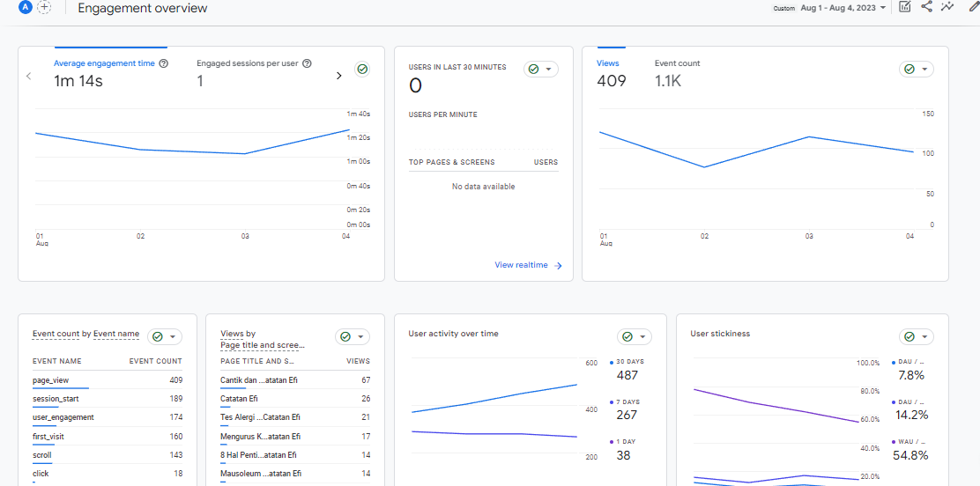Click the EVENT COUNT column header
Image resolution: width=980 pixels, height=486 pixels.
click(156, 361)
